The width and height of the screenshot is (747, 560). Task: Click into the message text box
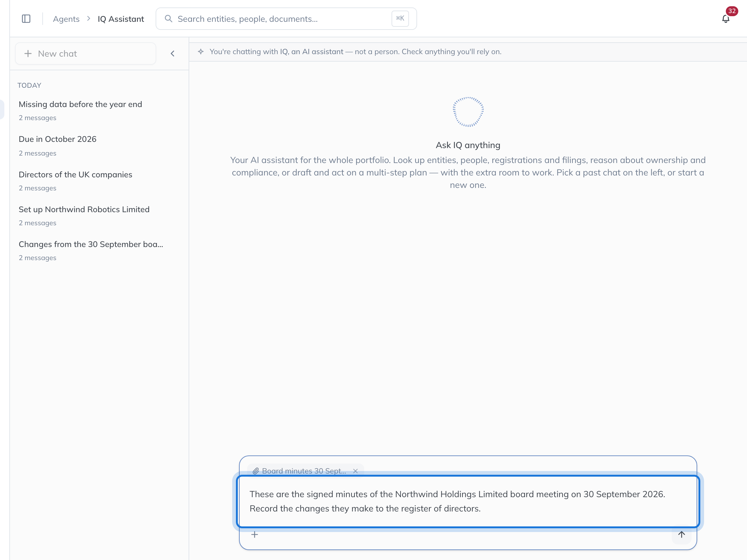(x=468, y=501)
